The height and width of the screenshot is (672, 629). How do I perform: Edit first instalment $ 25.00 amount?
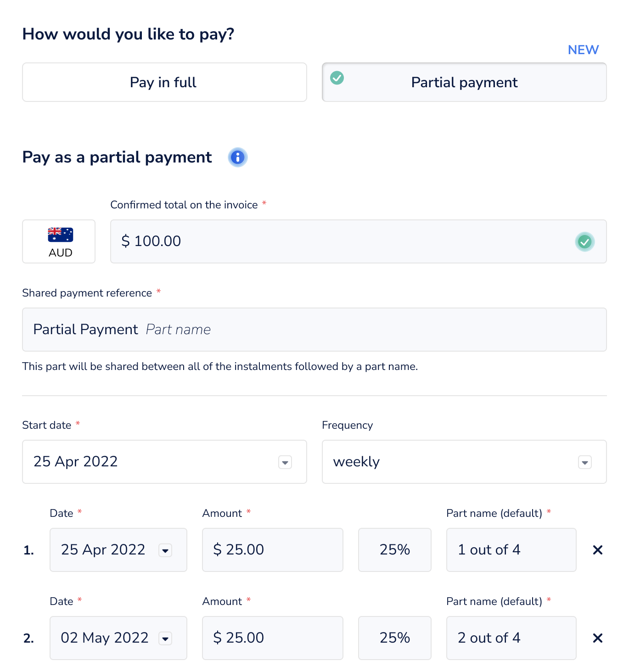[x=272, y=550]
